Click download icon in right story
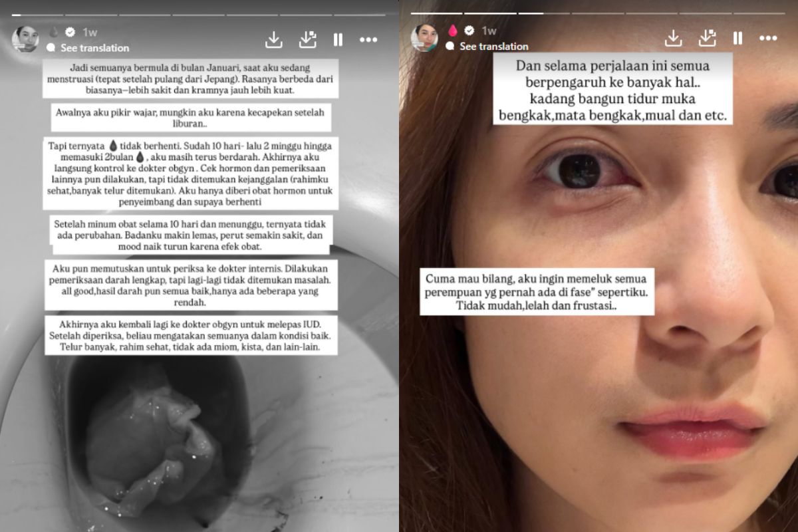The height and width of the screenshot is (532, 798). pyautogui.click(x=673, y=39)
